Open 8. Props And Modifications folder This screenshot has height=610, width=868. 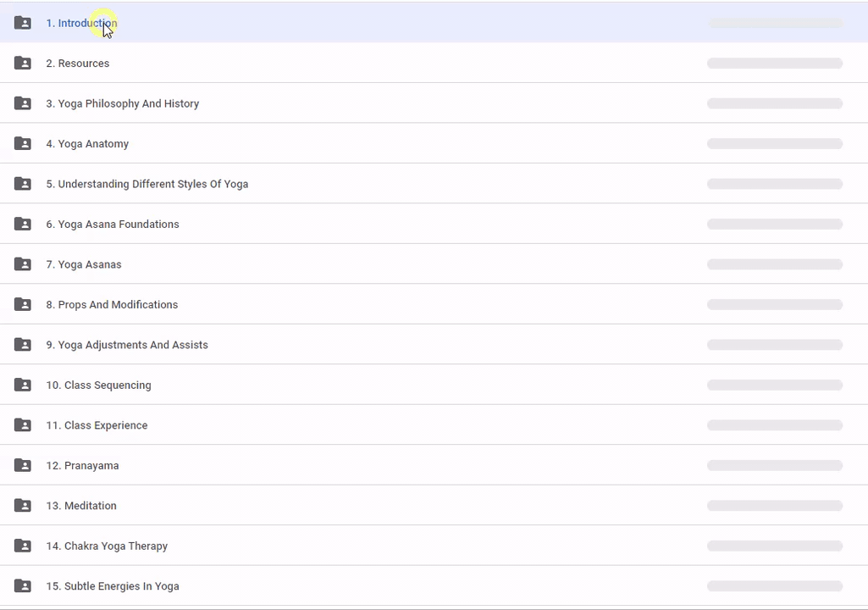pyautogui.click(x=112, y=305)
